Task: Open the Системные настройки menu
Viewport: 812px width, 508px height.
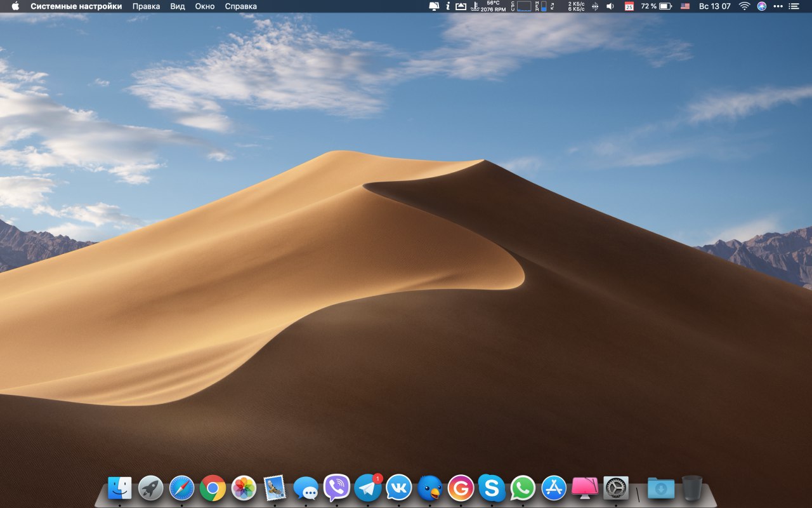Action: tap(76, 6)
